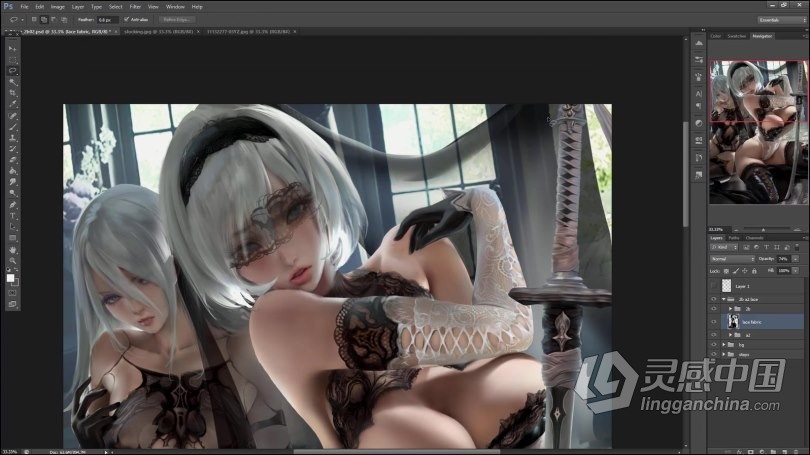
Task: Collapse the 2b a2 lace group
Action: click(723, 299)
